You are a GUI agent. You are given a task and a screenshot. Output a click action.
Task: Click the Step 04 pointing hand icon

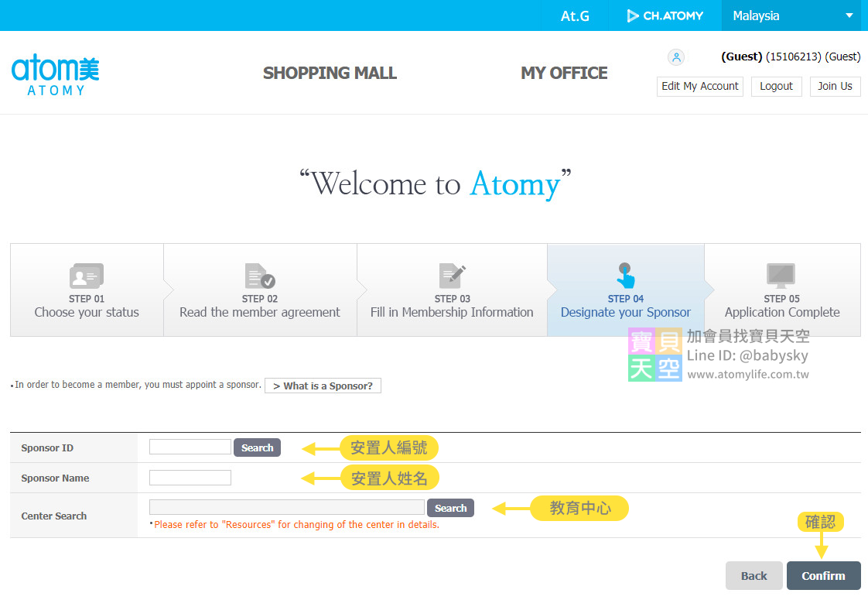tap(626, 276)
